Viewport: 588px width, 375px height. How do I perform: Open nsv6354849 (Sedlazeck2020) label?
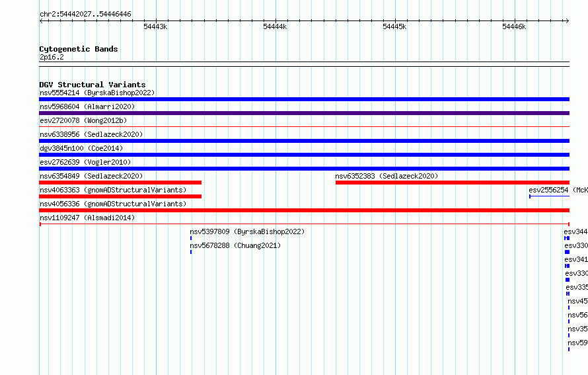tap(91, 176)
